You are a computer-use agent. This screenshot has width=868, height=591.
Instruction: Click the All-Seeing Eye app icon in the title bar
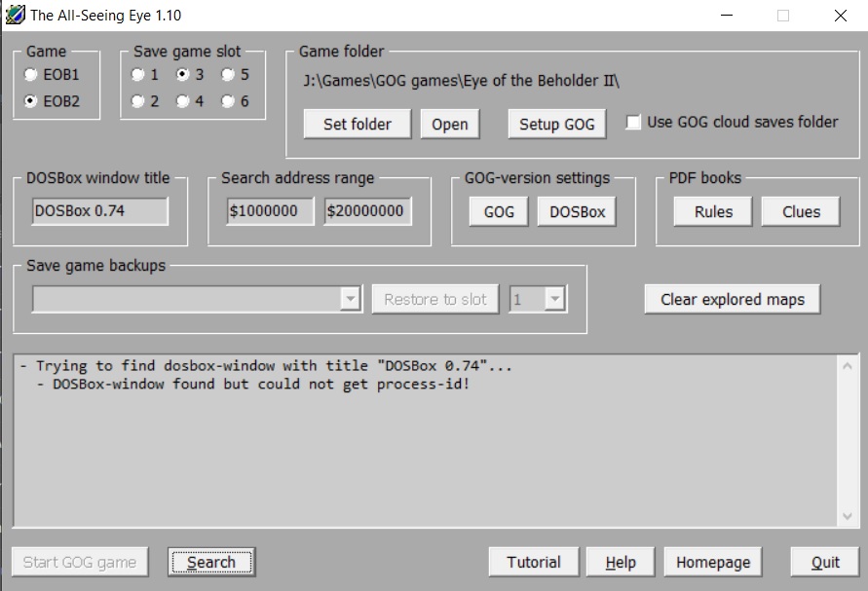(x=15, y=15)
